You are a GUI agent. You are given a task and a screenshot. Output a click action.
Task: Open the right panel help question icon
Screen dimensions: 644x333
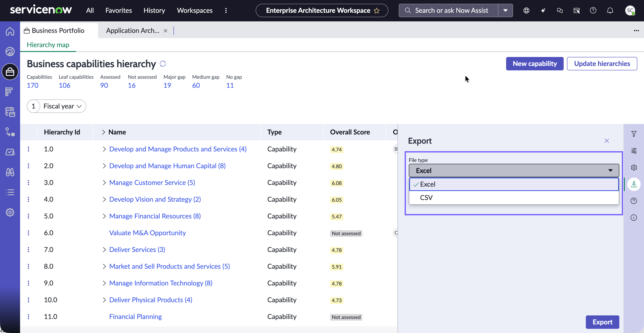click(634, 201)
